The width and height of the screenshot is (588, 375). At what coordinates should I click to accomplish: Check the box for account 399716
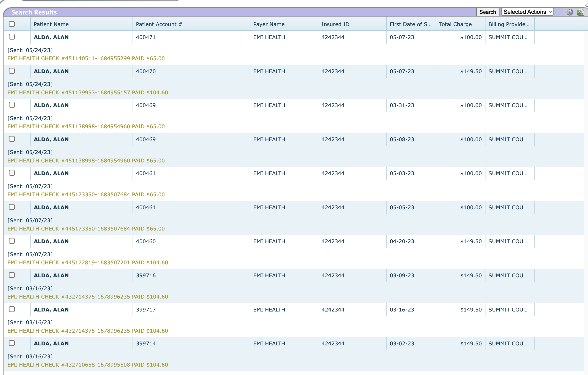click(x=12, y=275)
